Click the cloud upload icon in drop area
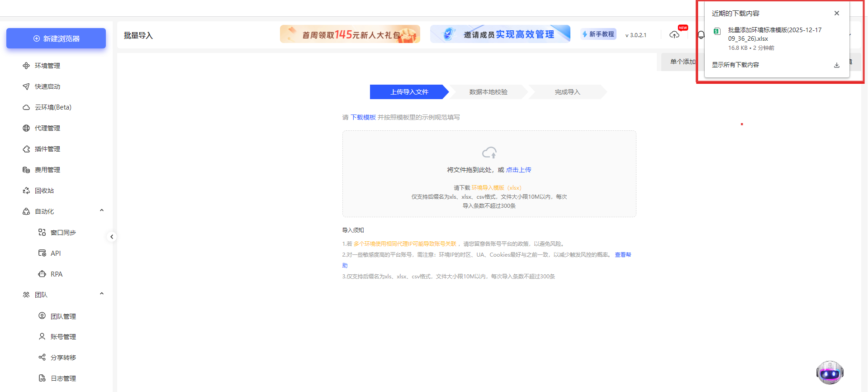The width and height of the screenshot is (868, 392). (489, 153)
